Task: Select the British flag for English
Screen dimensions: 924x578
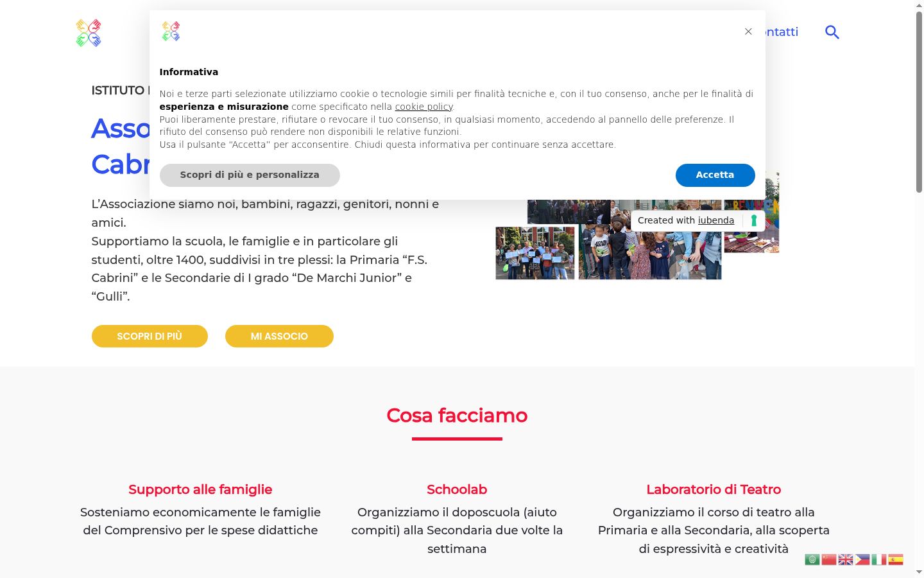Action: pyautogui.click(x=846, y=559)
